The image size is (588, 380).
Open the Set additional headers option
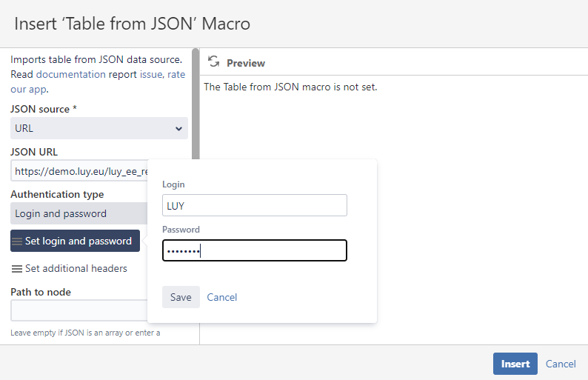click(x=76, y=268)
